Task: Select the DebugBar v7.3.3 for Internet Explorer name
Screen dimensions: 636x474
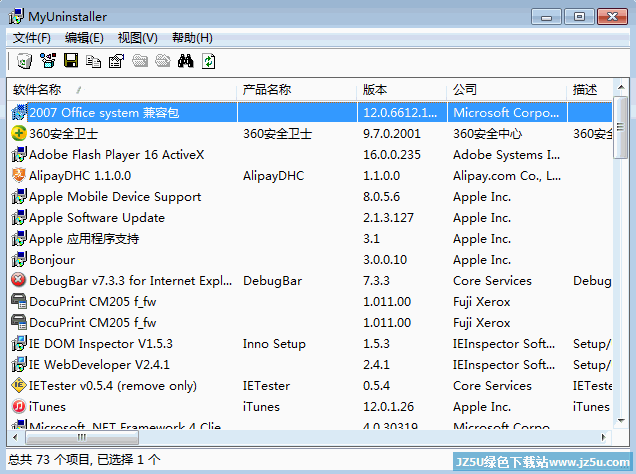Action: (x=131, y=281)
